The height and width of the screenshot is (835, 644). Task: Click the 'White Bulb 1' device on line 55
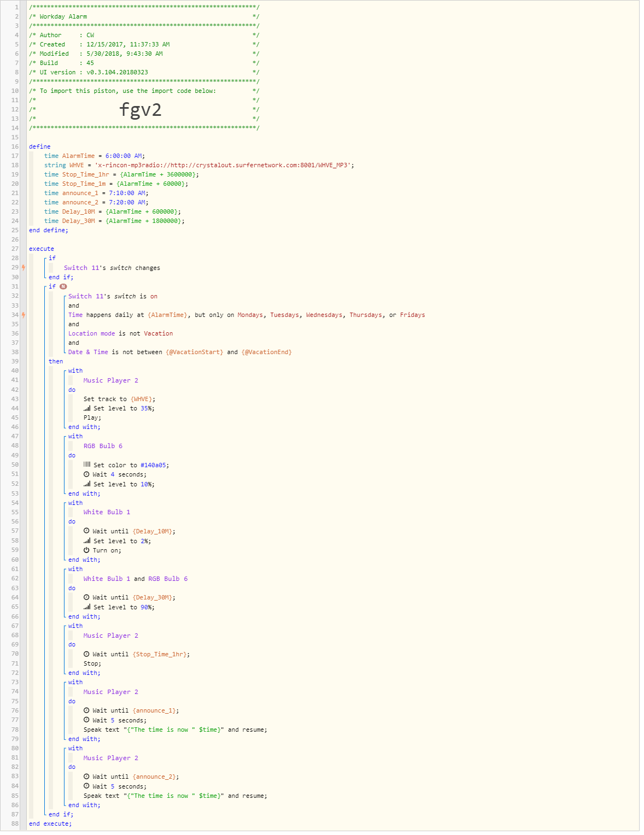(x=107, y=512)
